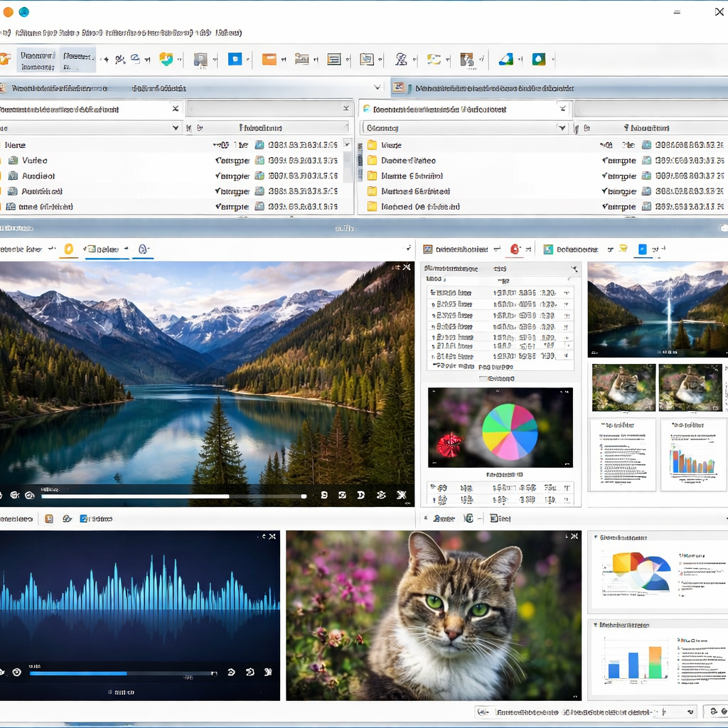Click the yellow circle icon above video preview

click(69, 250)
